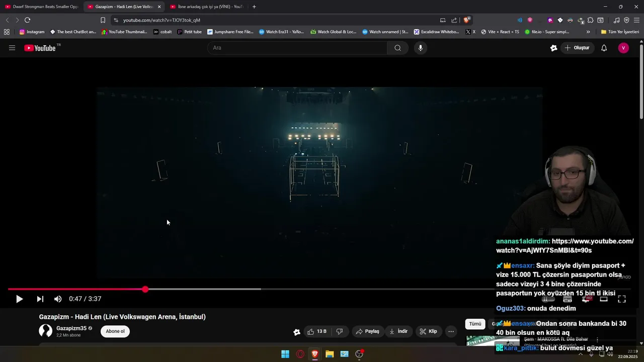Click the share page icon in address bar
644x362 pixels.
point(454,20)
